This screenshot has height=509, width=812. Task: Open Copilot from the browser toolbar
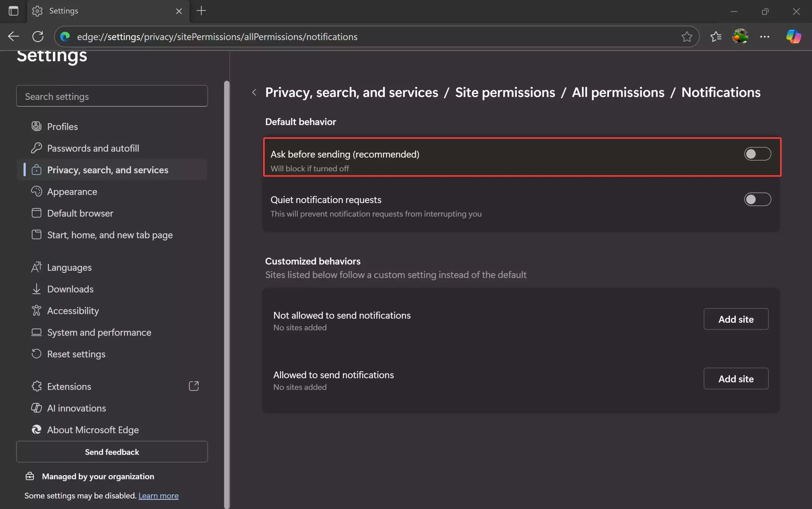[x=793, y=36]
